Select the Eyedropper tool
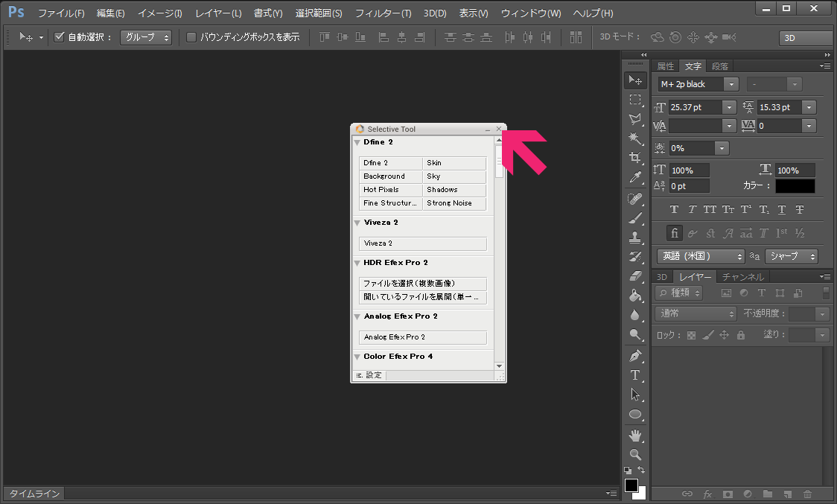Viewport: 837px width, 504px height. tap(634, 176)
